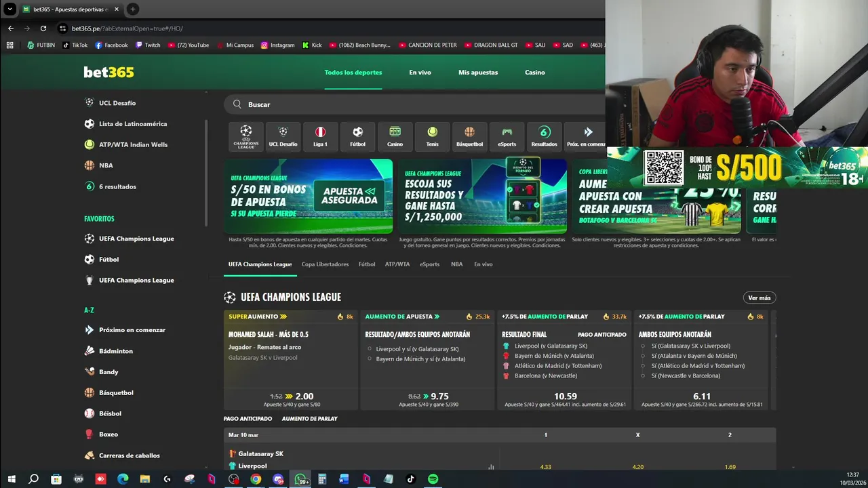
Task: Open the Twitch bookmark
Action: [x=148, y=45]
